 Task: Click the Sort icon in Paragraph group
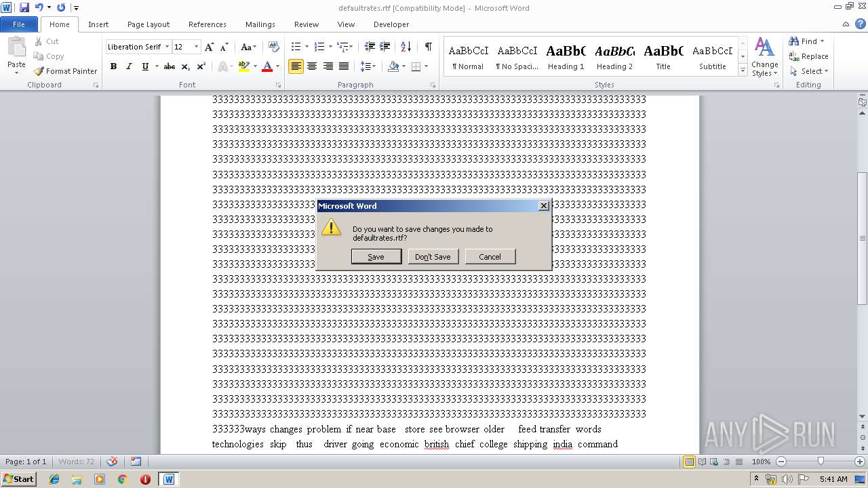[406, 47]
